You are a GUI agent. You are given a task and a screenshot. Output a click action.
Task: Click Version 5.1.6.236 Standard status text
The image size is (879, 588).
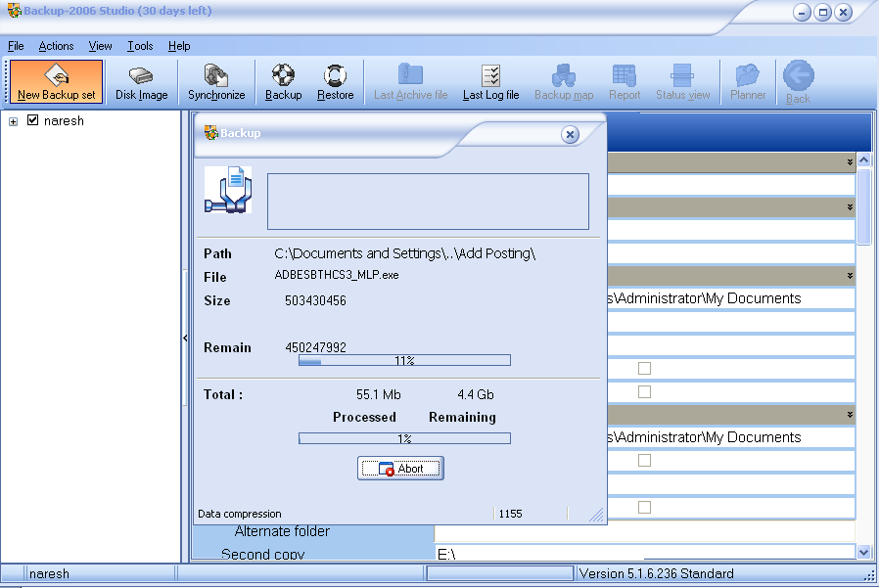coord(656,573)
